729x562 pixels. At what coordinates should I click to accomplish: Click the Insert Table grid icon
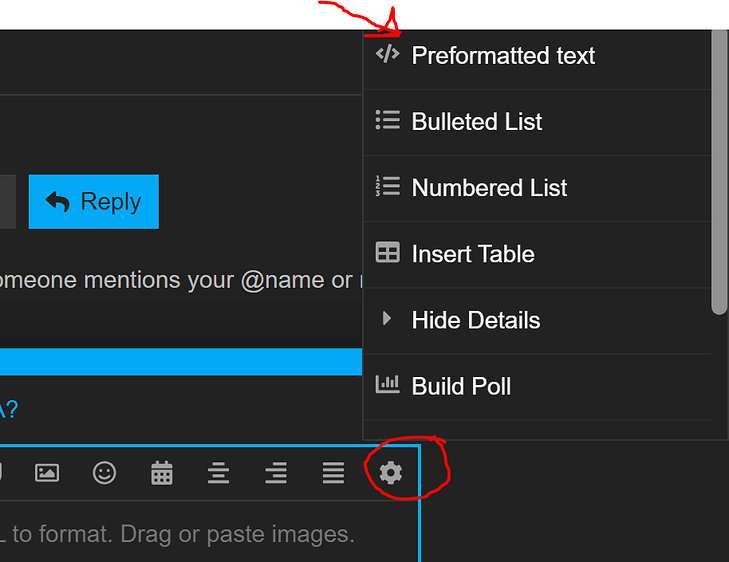[x=387, y=252]
